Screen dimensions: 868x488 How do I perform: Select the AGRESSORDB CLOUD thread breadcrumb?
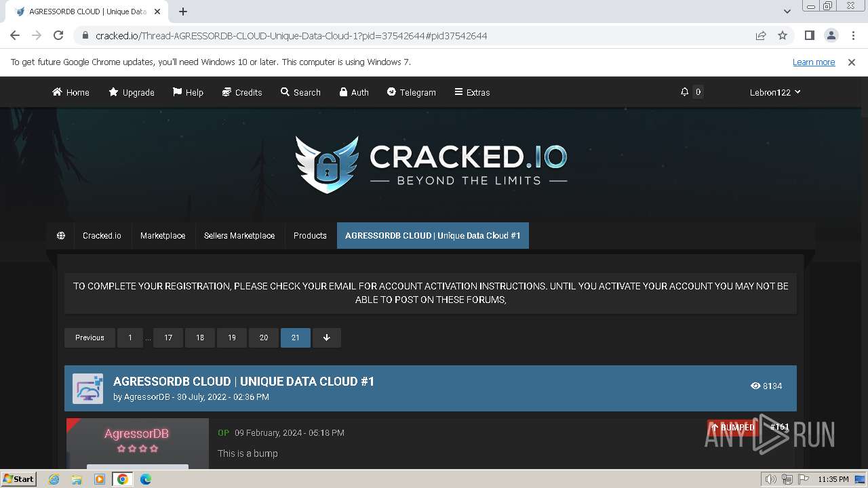point(433,235)
